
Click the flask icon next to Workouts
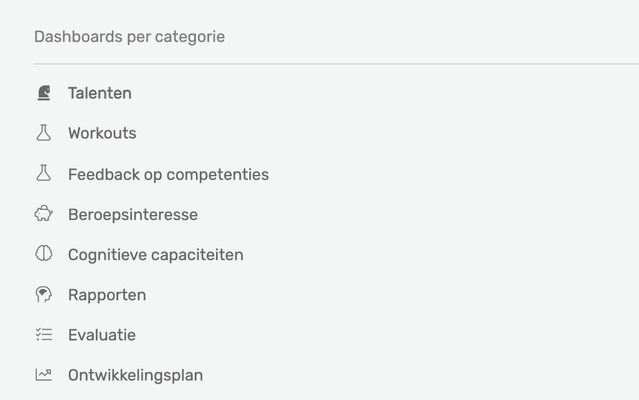[x=43, y=133]
